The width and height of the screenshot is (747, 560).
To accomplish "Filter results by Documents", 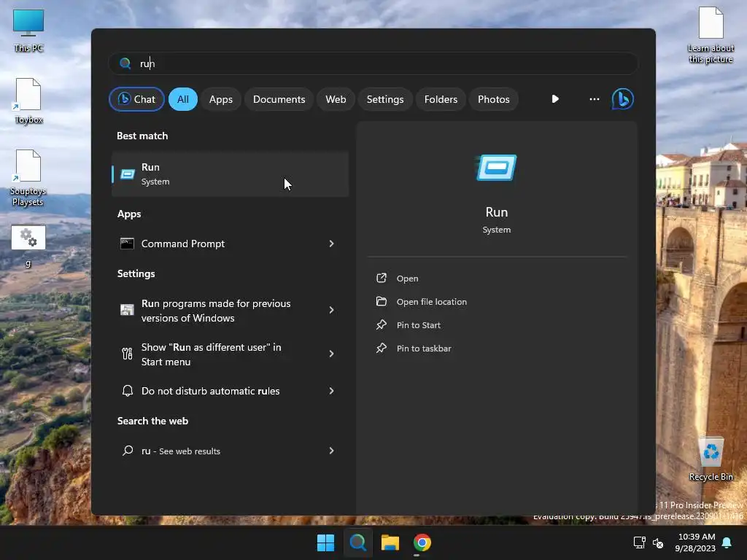I will tap(279, 99).
